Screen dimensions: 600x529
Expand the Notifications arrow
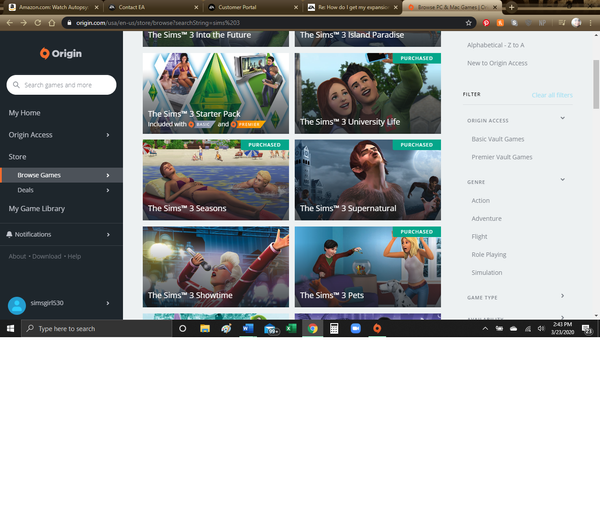click(x=108, y=234)
